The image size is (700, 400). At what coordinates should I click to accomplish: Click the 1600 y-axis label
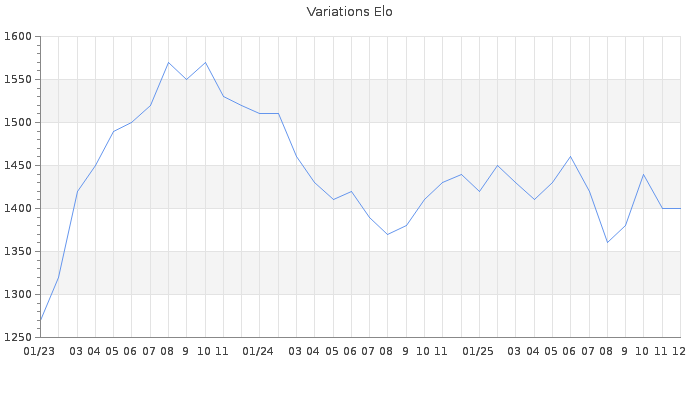pos(18,37)
